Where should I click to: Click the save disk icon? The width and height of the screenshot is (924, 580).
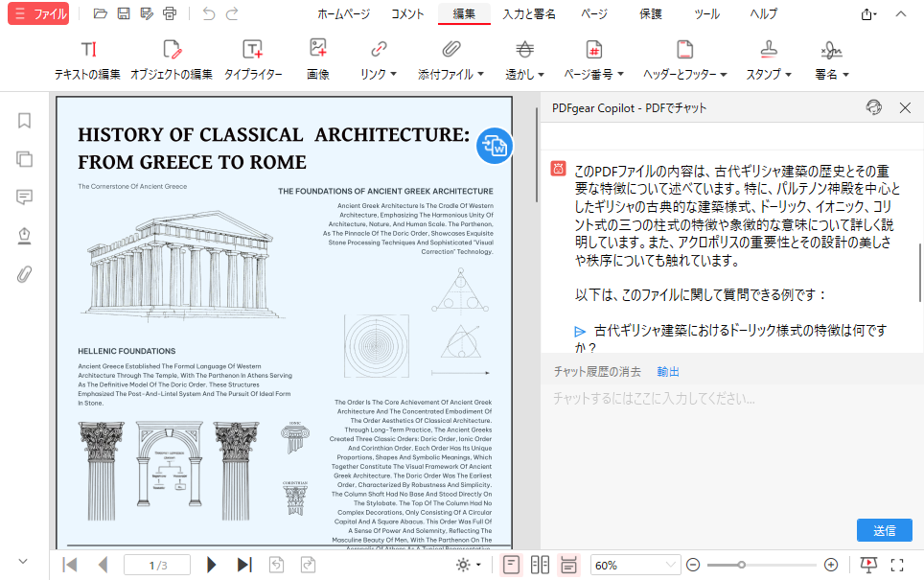(x=123, y=13)
